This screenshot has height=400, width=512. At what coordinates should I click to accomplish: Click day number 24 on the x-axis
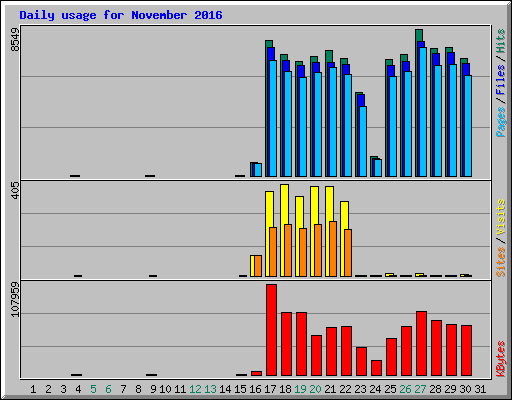tap(375, 389)
